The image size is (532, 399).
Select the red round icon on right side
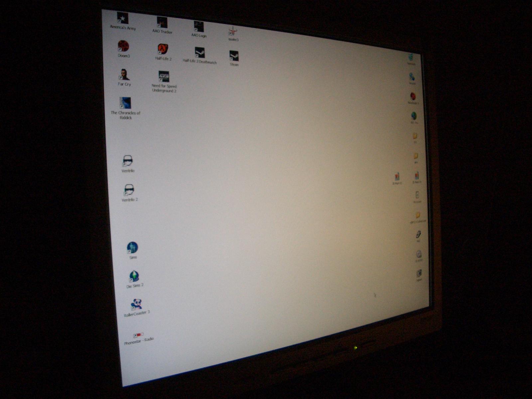(413, 96)
